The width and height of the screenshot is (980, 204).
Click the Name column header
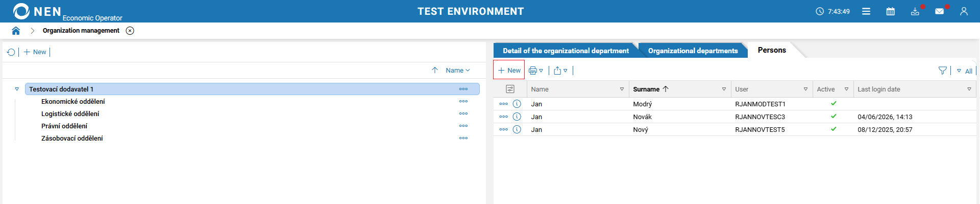click(540, 89)
